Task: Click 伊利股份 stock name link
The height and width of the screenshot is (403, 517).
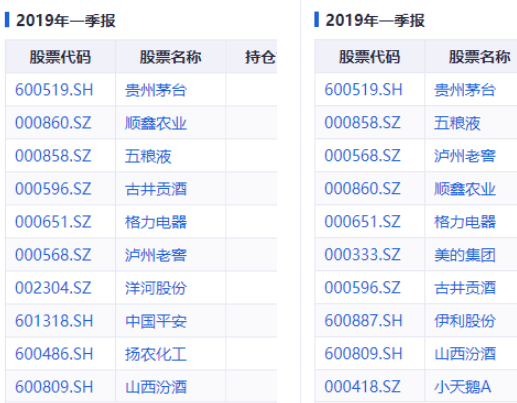Action: 465,321
